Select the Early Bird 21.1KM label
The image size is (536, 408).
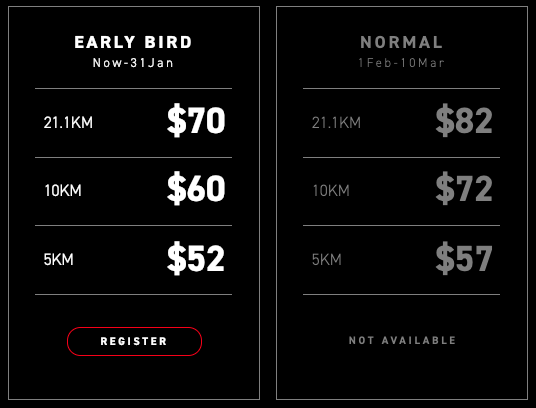[x=68, y=123]
